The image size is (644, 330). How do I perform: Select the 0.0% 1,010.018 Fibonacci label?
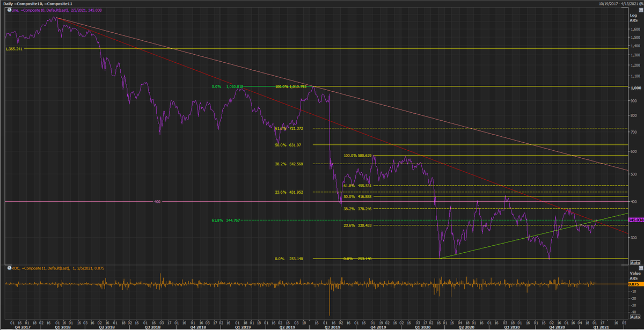(228, 86)
